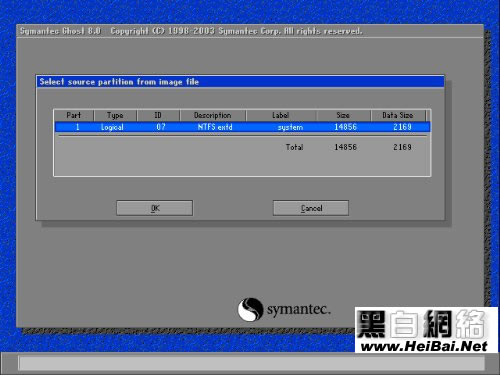This screenshot has height=375, width=500.
Task: Click the symantec wordmark text
Action: point(299,310)
